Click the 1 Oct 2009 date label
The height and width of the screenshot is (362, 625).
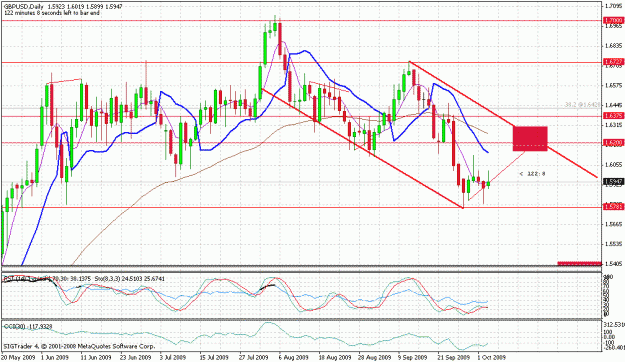tap(492, 357)
